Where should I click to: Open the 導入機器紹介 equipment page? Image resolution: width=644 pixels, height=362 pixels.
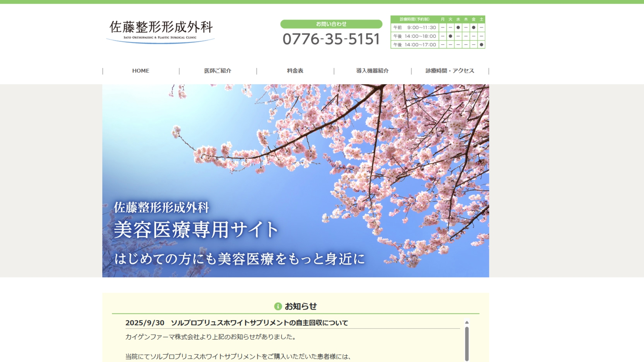coord(372,70)
